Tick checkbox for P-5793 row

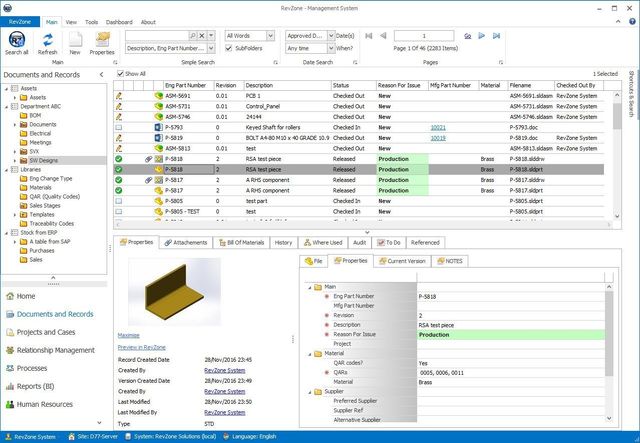point(119,128)
